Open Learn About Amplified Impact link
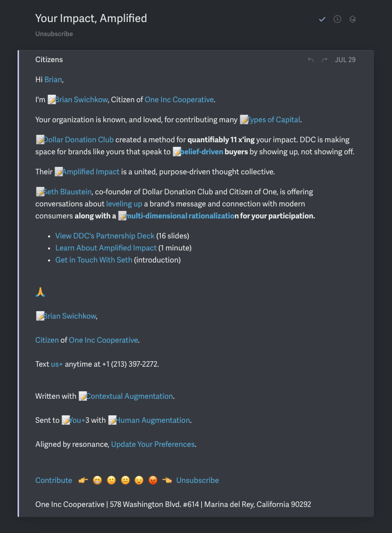The width and height of the screenshot is (392, 533). 106,248
